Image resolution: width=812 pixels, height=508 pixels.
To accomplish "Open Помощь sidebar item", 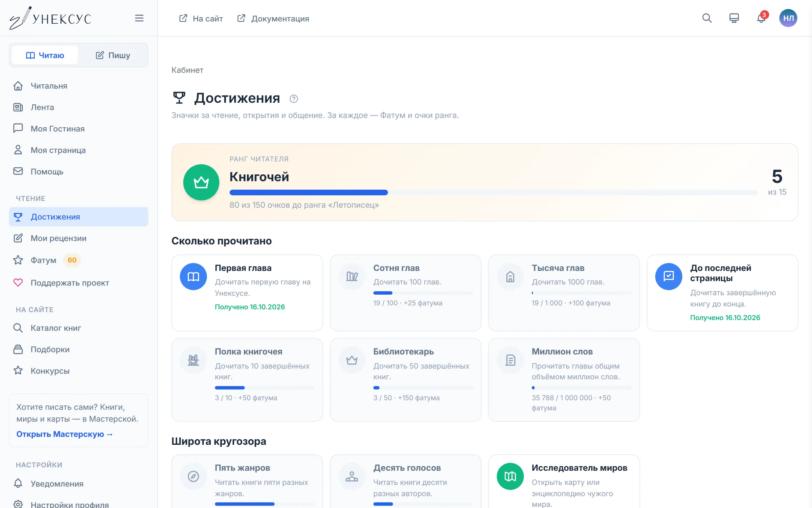I will (x=78, y=171).
